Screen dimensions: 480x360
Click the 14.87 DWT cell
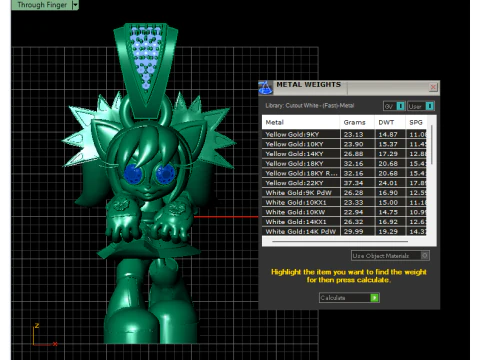(x=390, y=134)
